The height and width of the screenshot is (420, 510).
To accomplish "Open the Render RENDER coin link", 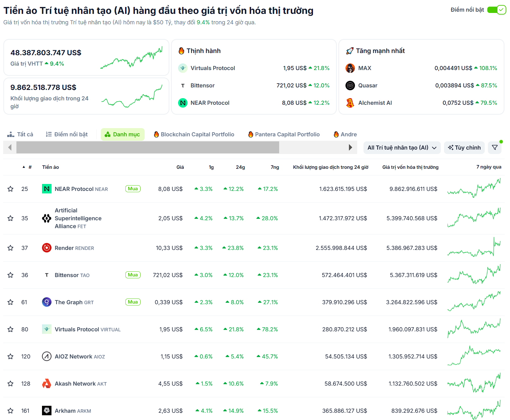I will (x=74, y=248).
